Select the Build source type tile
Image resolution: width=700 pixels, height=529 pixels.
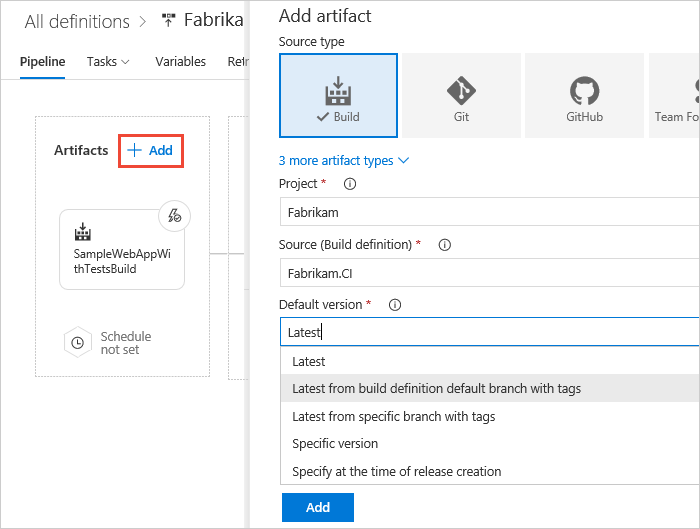[x=338, y=95]
